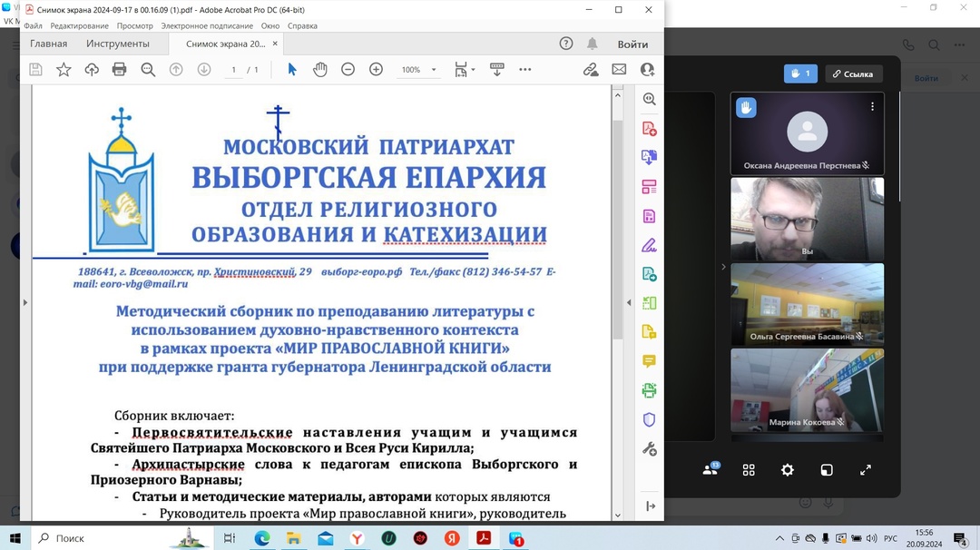Viewport: 980px width, 550px height.
Task: Select Марина Кокоева video tile
Action: click(x=808, y=390)
